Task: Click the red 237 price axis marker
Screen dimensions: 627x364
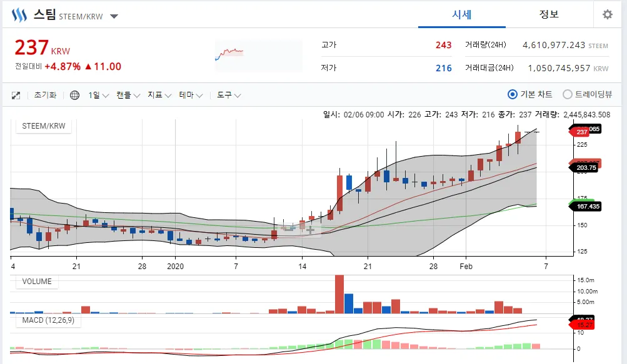Action: pos(579,132)
